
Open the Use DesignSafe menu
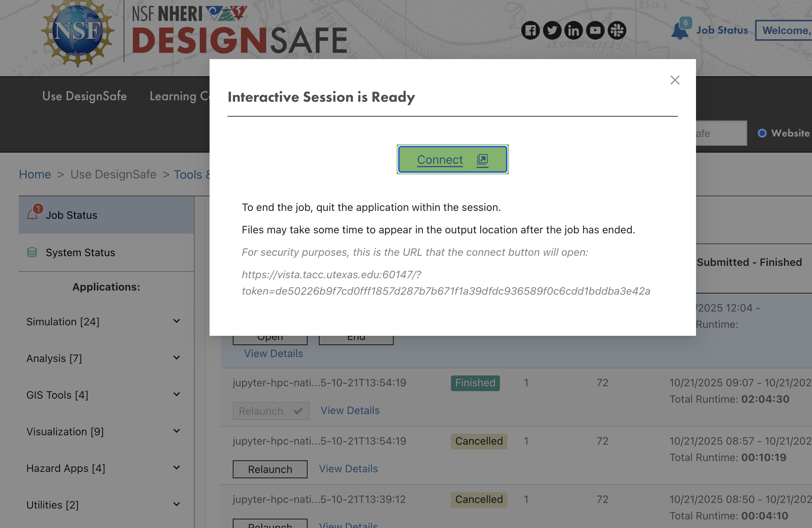pos(85,96)
